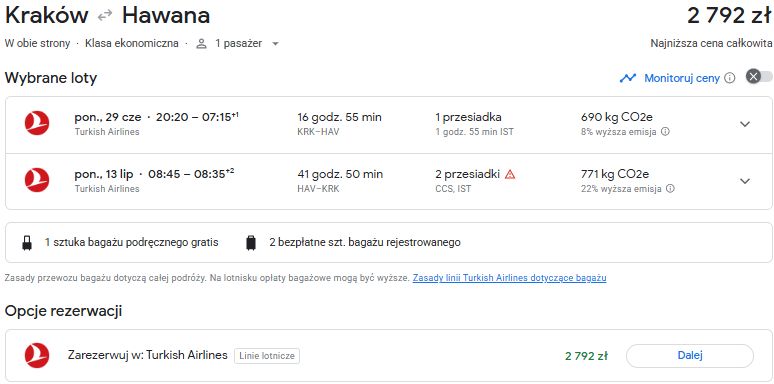Click '2 przesiadki' text
This screenshot has height=384, width=774.
(467, 174)
